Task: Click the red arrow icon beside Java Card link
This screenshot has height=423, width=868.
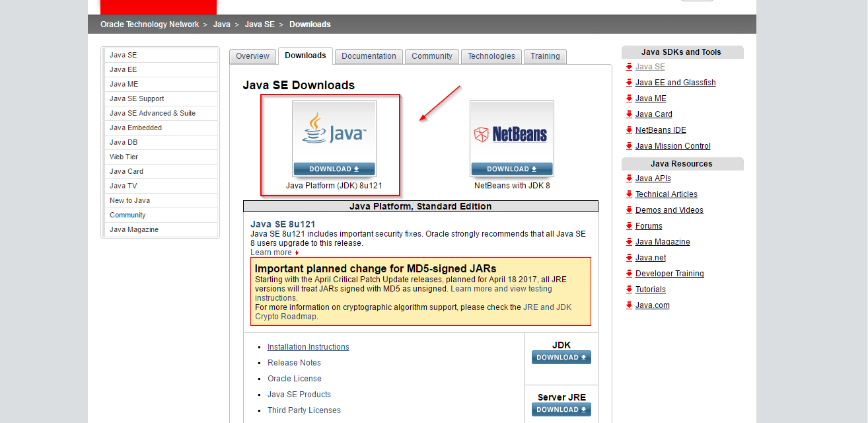Action: pyautogui.click(x=630, y=114)
